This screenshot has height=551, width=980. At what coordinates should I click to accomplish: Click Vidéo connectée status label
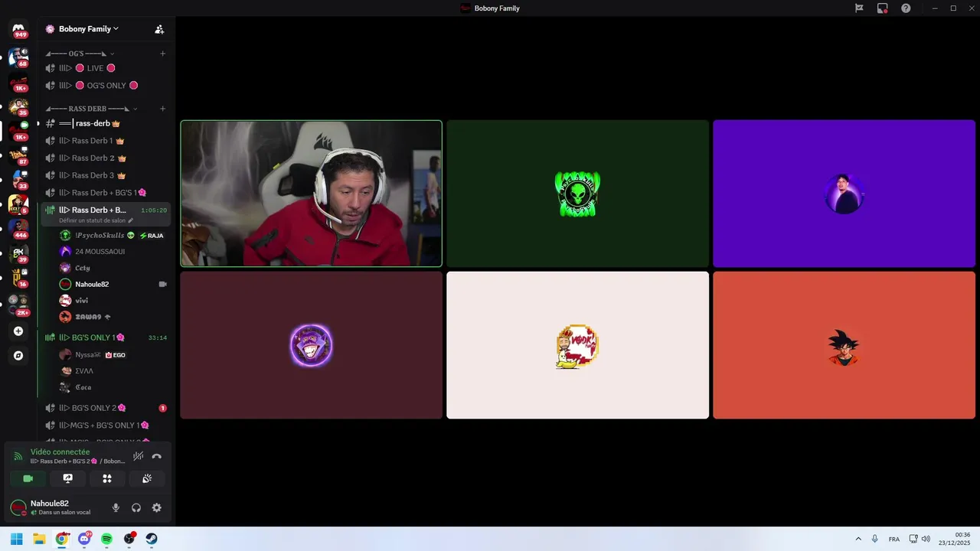60,452
